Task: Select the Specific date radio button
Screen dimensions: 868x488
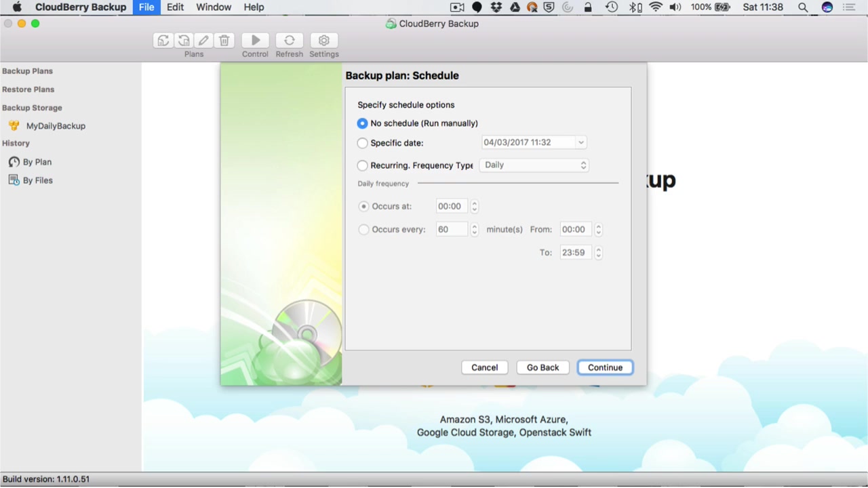Action: point(362,143)
